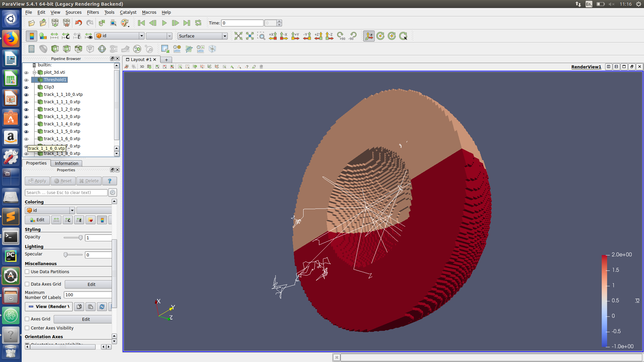Click the Calculator filter icon

pyautogui.click(x=32, y=49)
